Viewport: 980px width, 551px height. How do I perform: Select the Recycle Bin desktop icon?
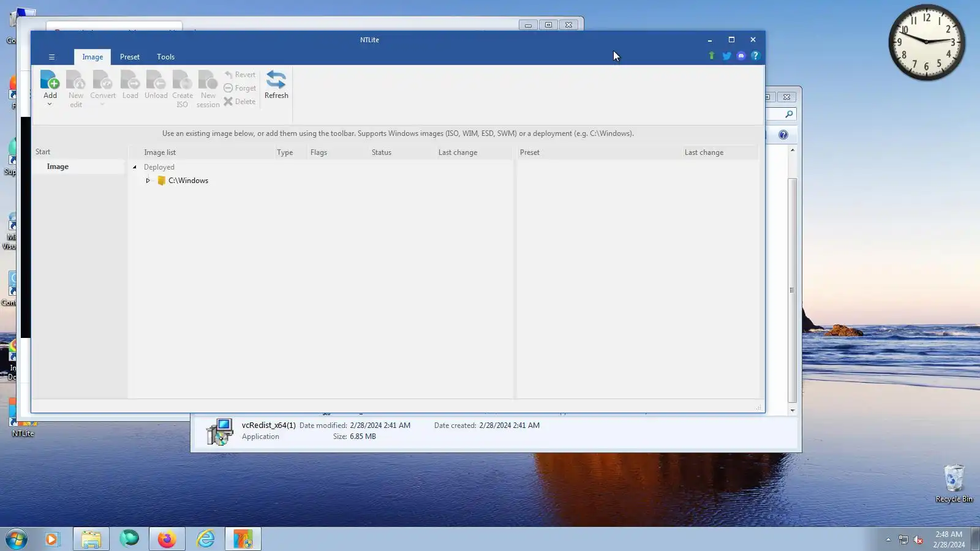click(x=954, y=484)
